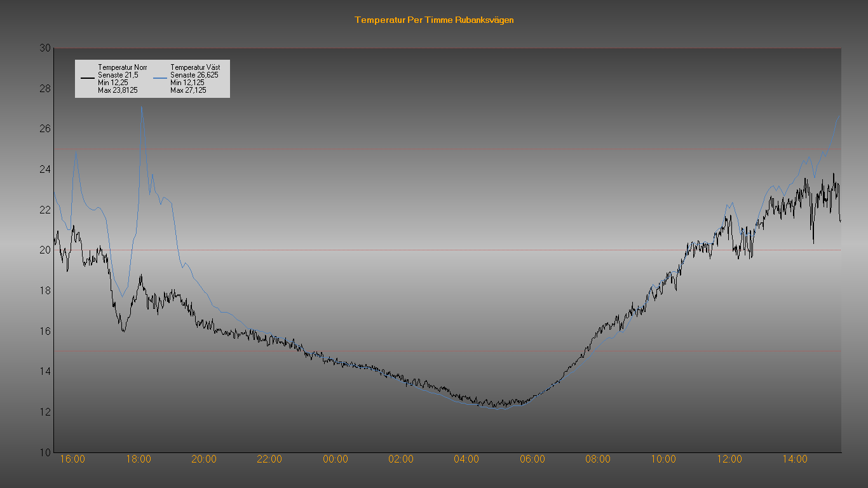This screenshot has width=868, height=488.
Task: Select the 00:00 midnight axis label
Action: coord(336,459)
